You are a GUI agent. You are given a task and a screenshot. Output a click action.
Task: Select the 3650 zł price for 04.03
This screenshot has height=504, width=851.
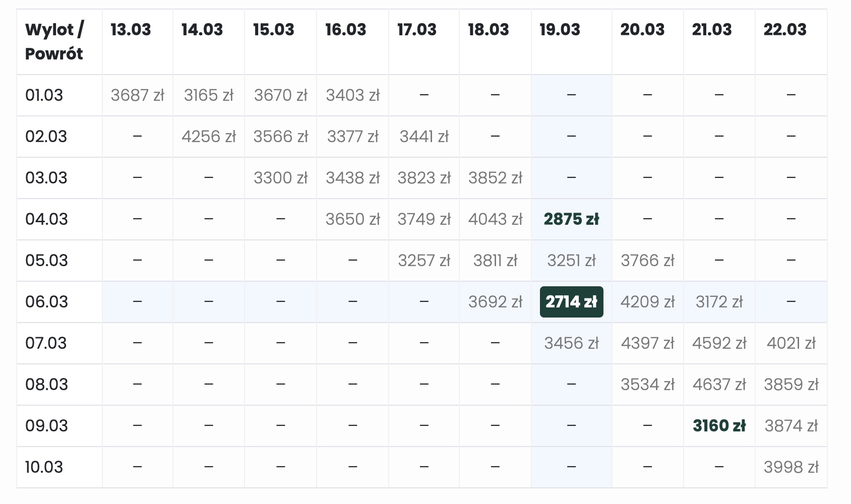pyautogui.click(x=352, y=219)
